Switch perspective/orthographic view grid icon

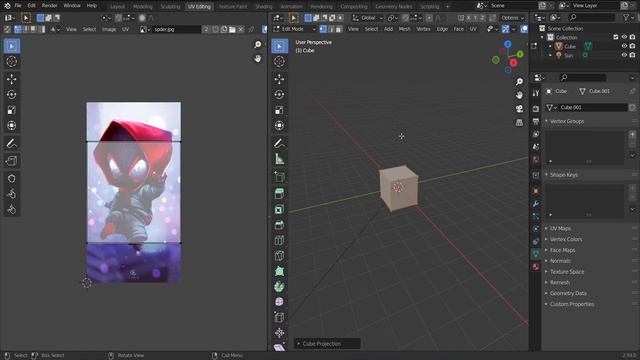tap(519, 122)
